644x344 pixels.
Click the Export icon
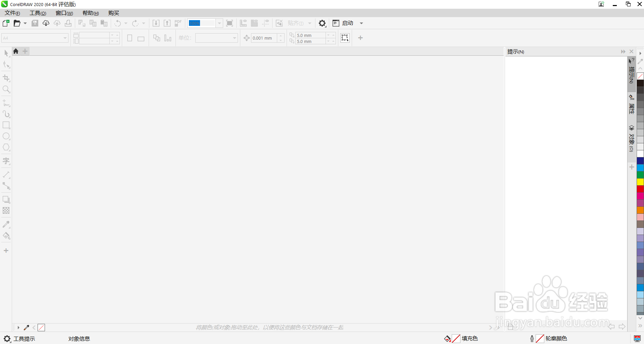pos(167,23)
